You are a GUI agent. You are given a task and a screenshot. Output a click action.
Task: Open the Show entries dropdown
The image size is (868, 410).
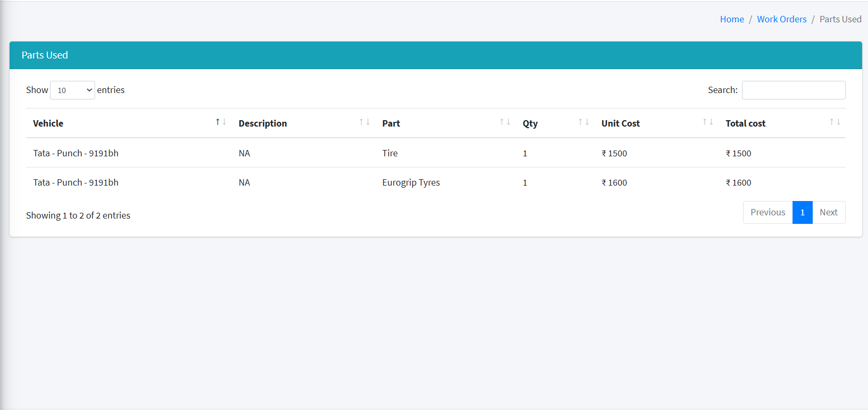pos(72,90)
